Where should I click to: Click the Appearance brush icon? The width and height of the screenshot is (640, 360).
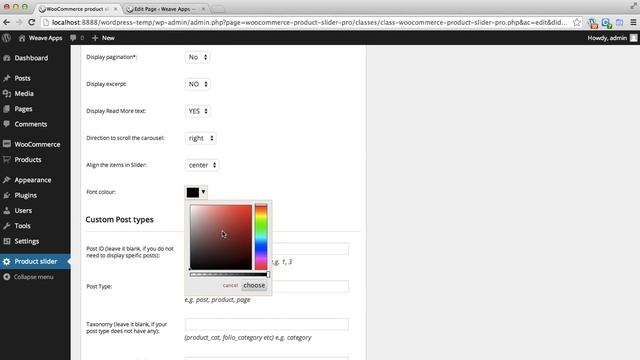click(7, 180)
